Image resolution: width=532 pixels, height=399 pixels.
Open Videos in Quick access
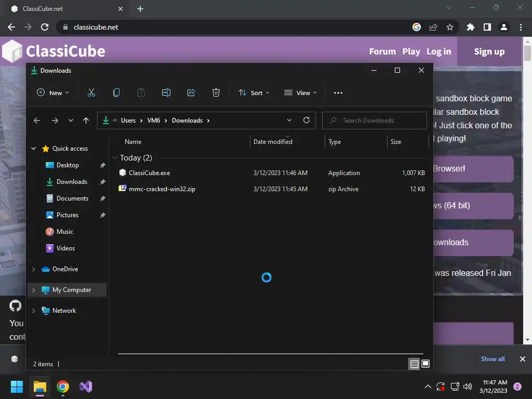pyautogui.click(x=65, y=248)
